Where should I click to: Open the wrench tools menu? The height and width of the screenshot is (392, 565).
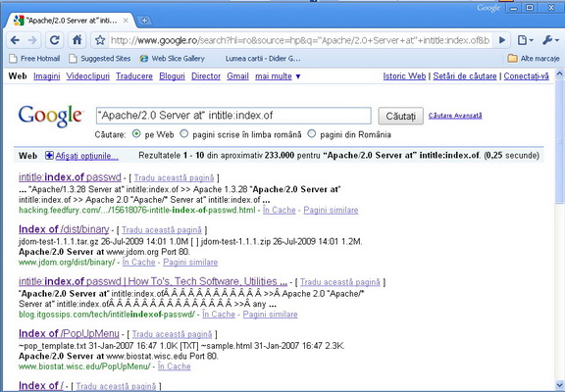pyautogui.click(x=550, y=40)
